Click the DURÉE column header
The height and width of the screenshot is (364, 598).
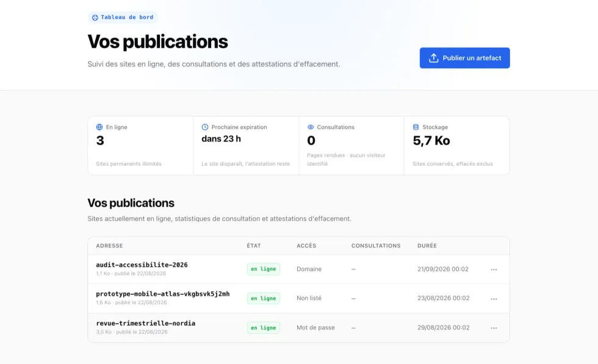tap(427, 246)
